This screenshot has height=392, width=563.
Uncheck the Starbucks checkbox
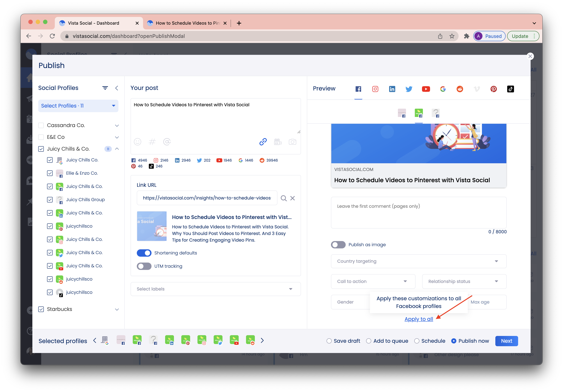(x=41, y=309)
